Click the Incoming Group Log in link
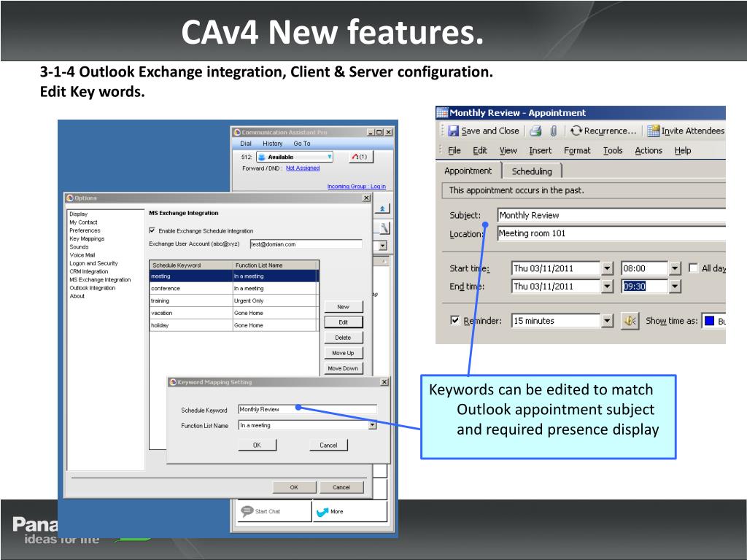 click(356, 186)
